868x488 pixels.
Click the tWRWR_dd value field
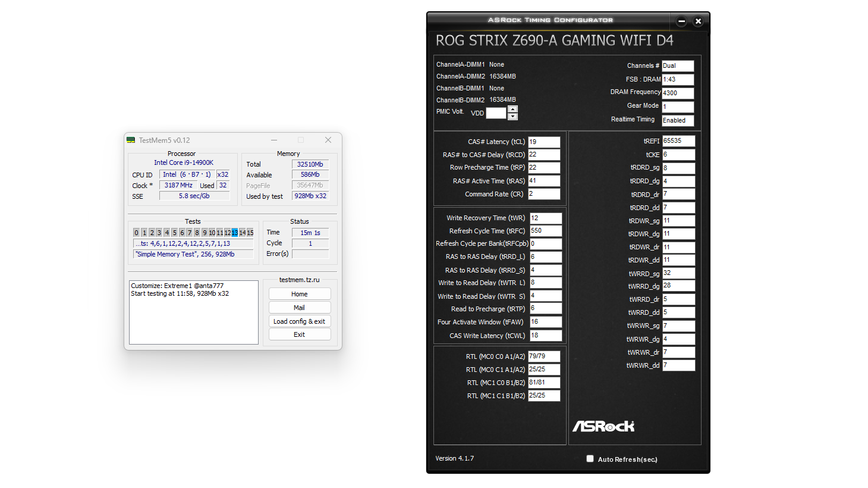point(679,365)
